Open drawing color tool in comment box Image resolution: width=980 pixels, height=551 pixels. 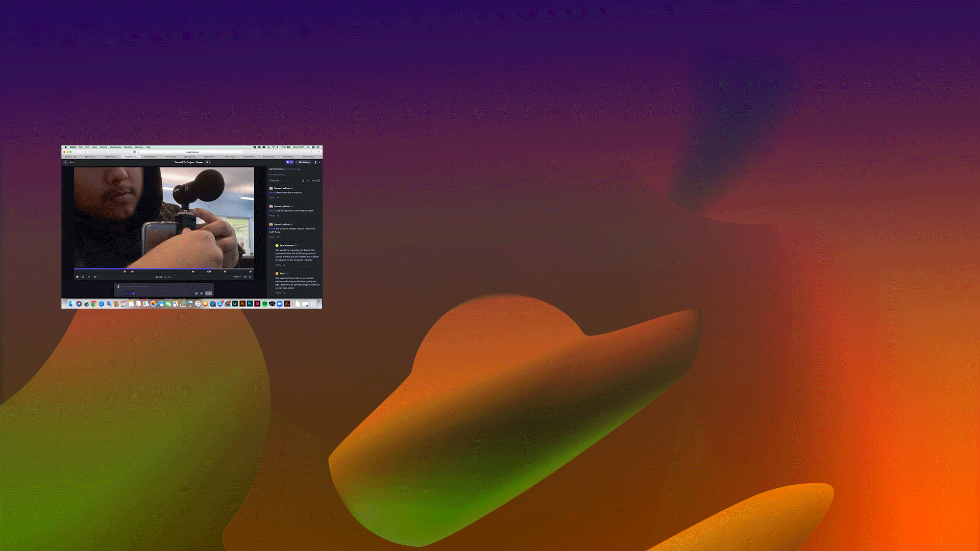[197, 293]
